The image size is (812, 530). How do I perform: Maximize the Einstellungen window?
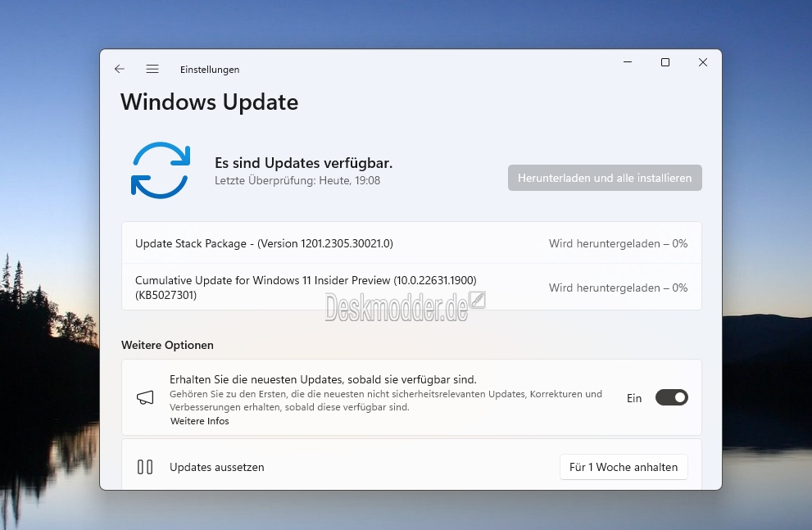(x=665, y=62)
